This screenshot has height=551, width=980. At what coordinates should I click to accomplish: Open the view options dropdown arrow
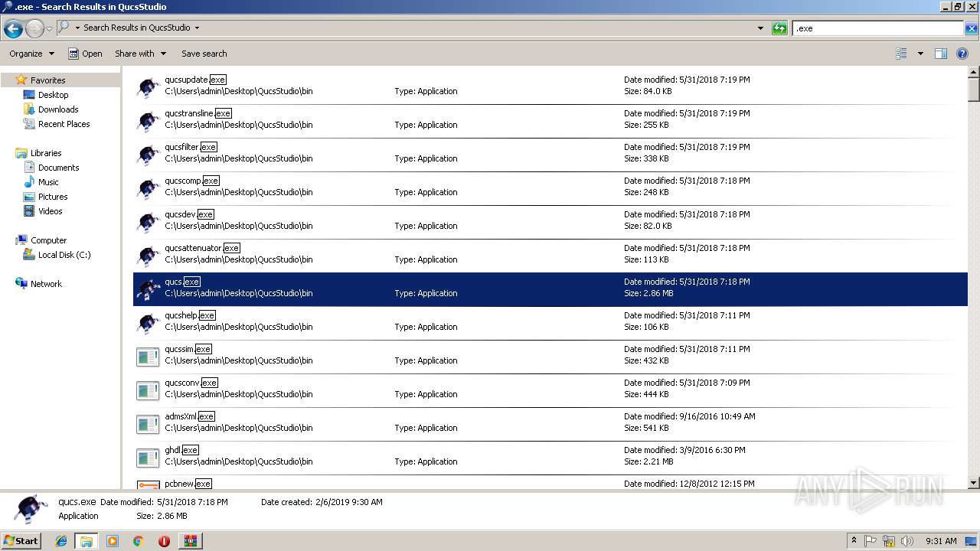pyautogui.click(x=920, y=54)
